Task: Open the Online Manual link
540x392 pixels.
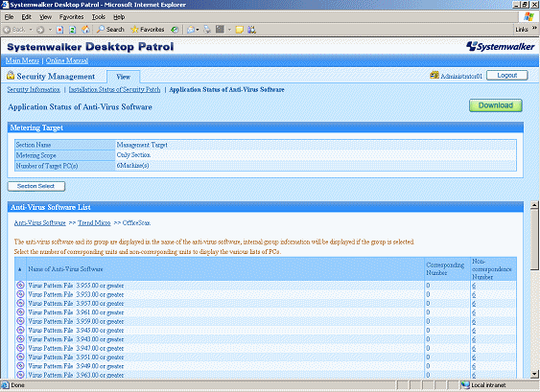Action: [x=67, y=60]
